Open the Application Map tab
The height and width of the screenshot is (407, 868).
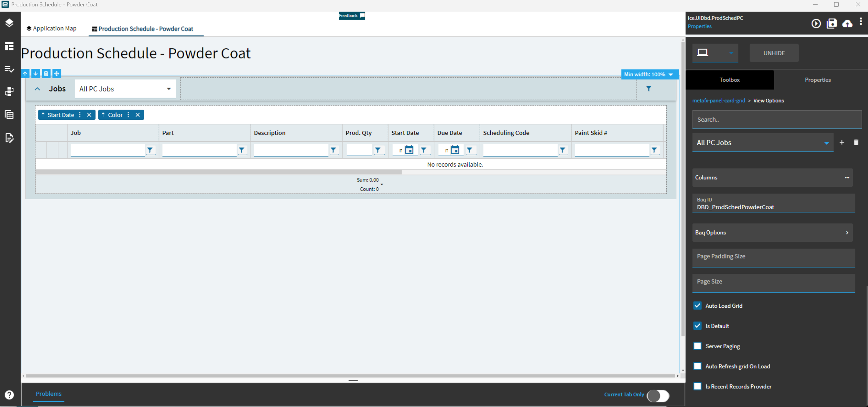coord(52,29)
